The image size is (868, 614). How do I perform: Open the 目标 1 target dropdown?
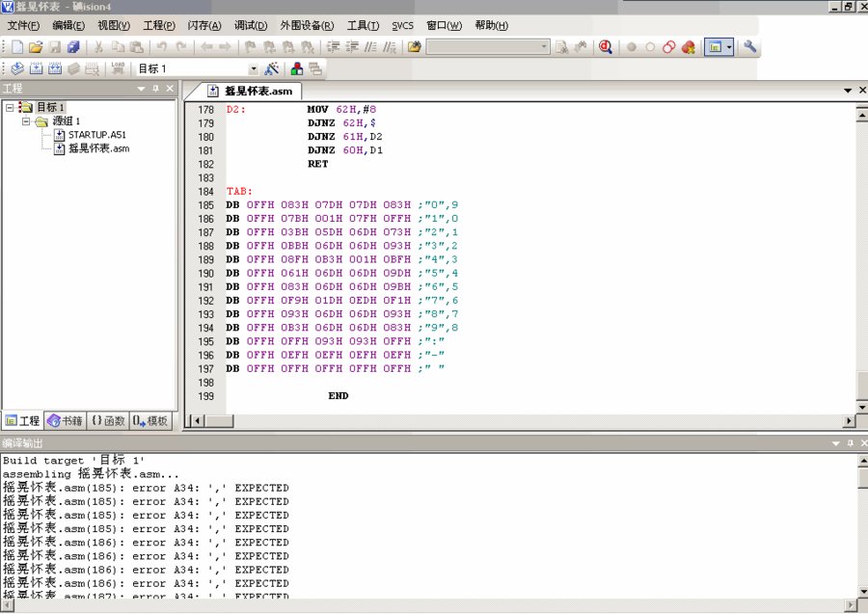tap(254, 68)
